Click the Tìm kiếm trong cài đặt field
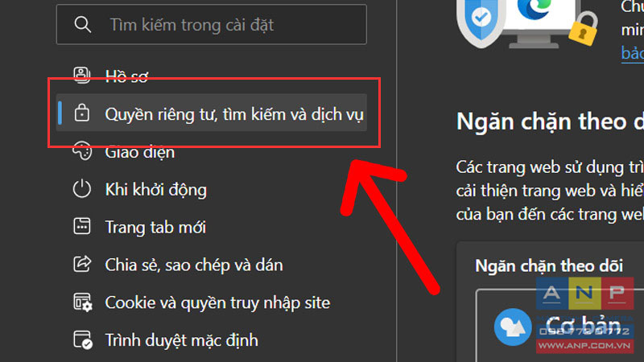The height and width of the screenshot is (362, 644). 211,24
